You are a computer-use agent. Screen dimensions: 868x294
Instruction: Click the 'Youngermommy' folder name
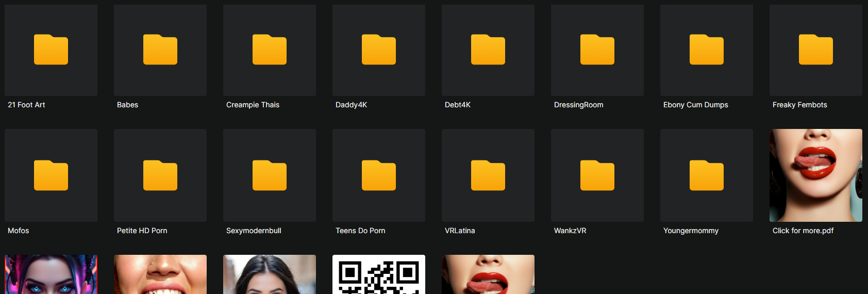coord(691,231)
